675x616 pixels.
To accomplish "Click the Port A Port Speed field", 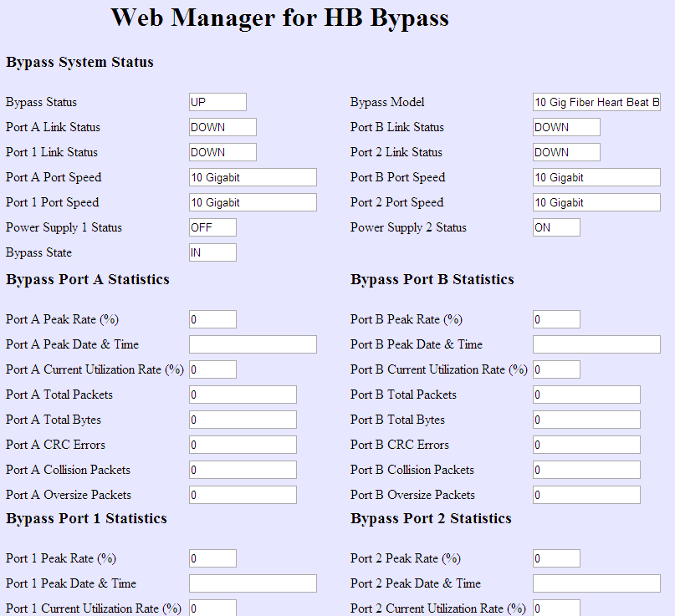I will pos(253,177).
